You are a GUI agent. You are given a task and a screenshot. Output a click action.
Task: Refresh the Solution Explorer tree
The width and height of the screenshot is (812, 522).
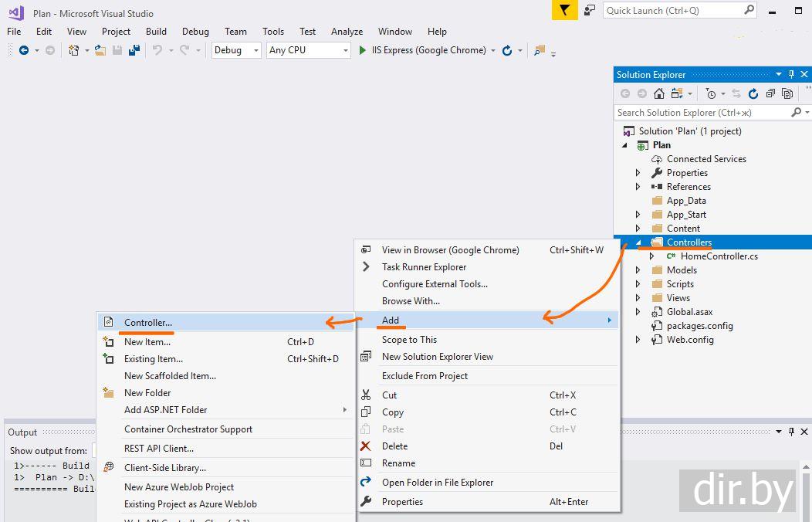tap(753, 93)
